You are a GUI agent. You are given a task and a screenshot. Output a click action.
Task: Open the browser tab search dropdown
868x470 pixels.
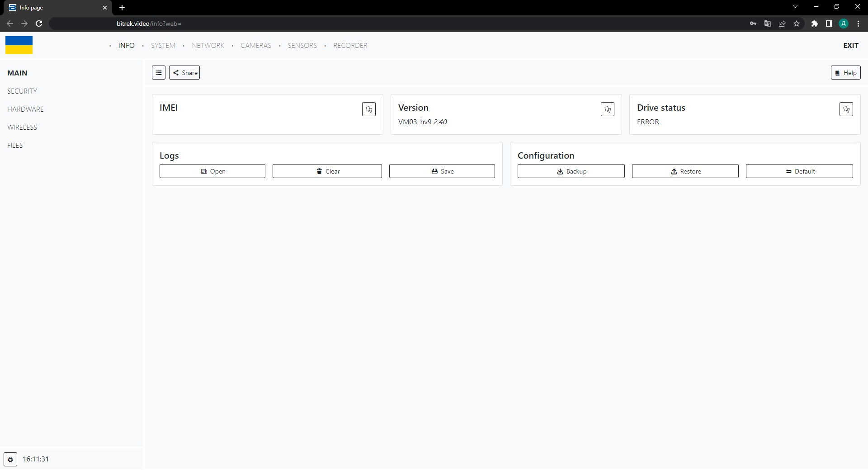(x=795, y=7)
